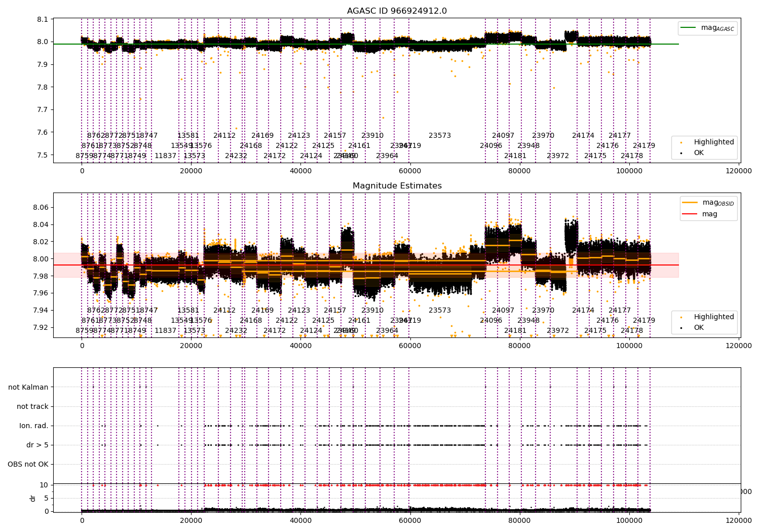Click obsid label 23573 in Magnitude Estimates plot
Screen dimensions: 760x532
point(440,311)
